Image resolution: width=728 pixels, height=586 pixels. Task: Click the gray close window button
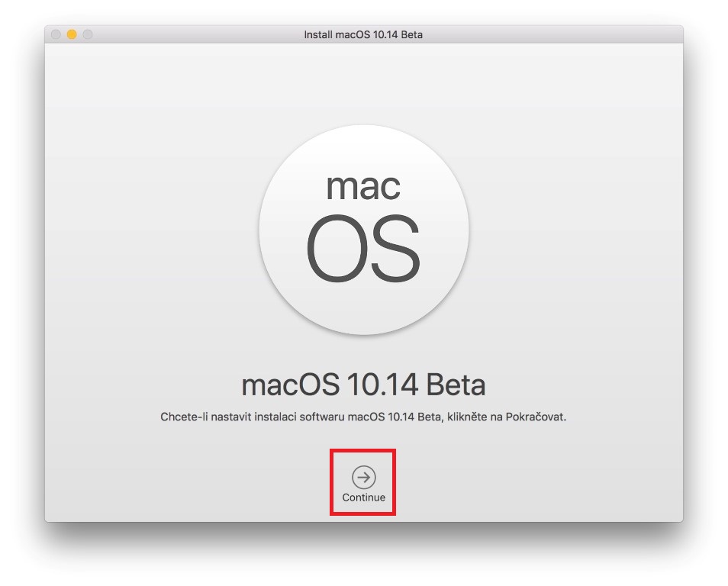[56, 34]
